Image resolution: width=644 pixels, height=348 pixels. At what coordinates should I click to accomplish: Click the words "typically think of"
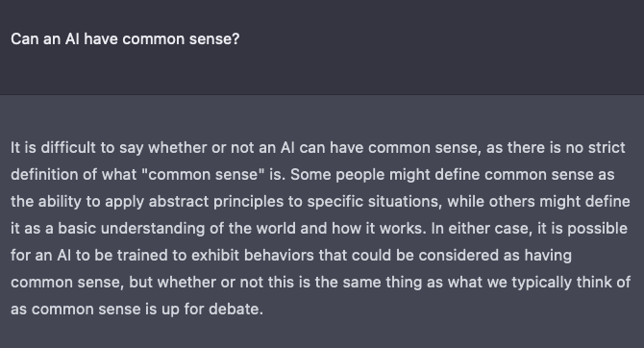tap(571, 283)
